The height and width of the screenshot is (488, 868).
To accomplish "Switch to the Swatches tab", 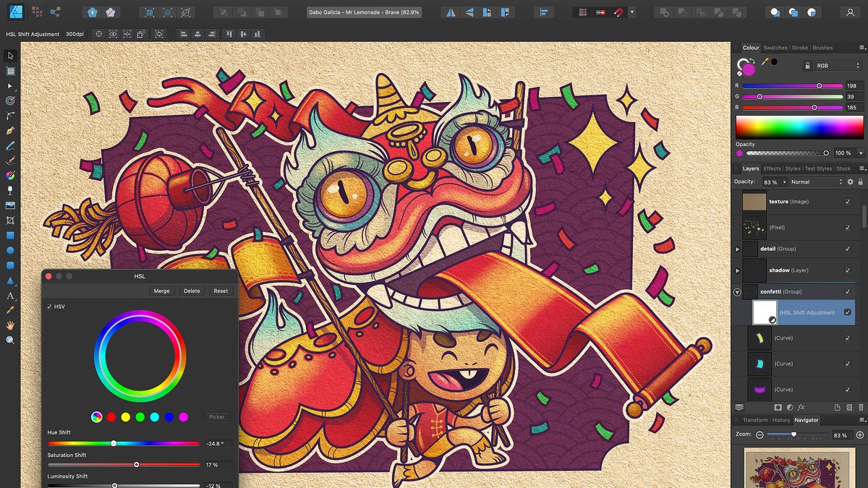I will (775, 48).
